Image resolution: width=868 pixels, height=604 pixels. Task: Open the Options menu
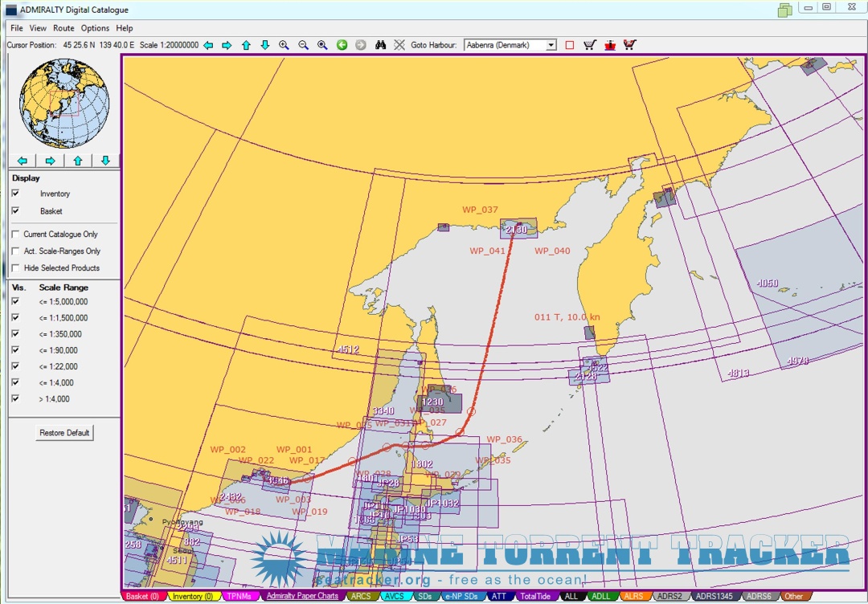tap(95, 28)
